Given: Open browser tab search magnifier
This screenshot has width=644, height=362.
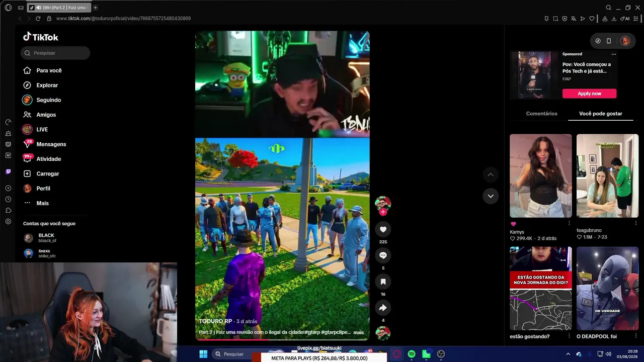Looking at the screenshot, I should (608, 8).
